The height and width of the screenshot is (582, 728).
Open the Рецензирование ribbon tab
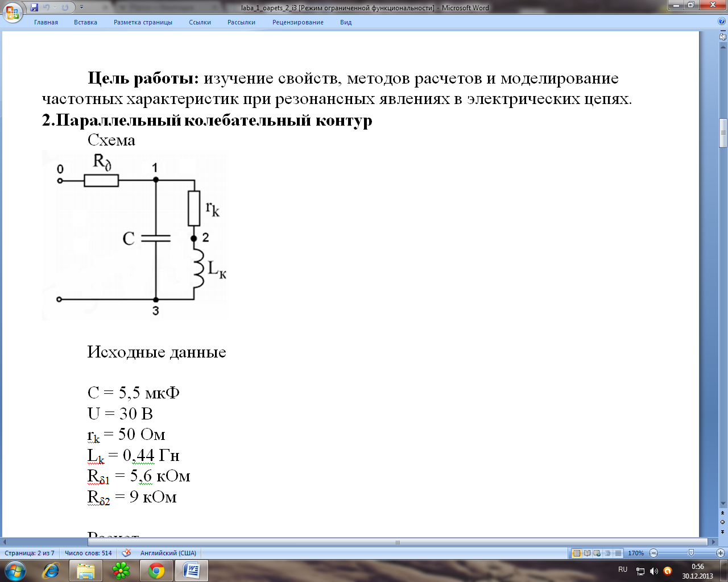(x=297, y=22)
